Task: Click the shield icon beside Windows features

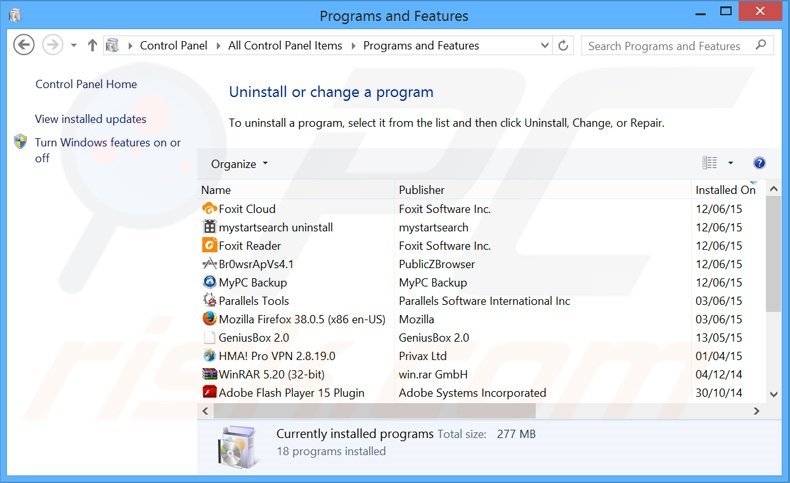Action: pyautogui.click(x=20, y=142)
